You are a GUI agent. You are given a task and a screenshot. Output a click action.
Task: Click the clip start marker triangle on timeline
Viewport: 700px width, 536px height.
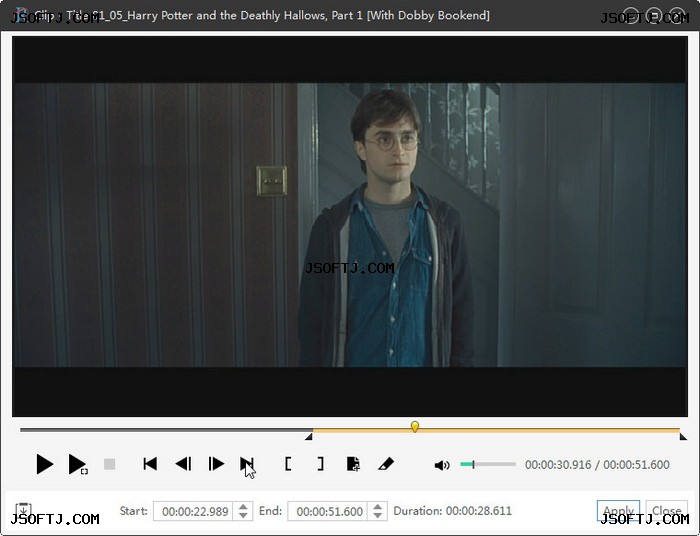point(308,437)
